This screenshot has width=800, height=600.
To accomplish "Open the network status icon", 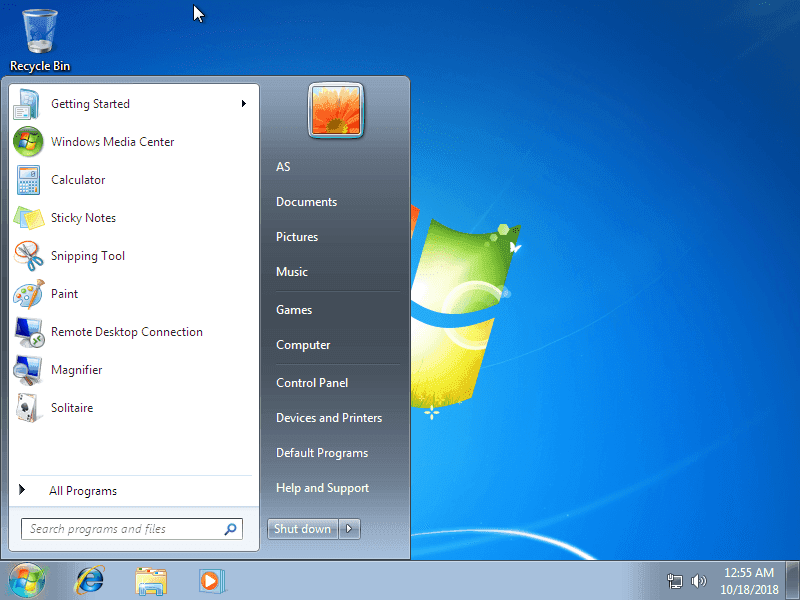I will pyautogui.click(x=675, y=580).
